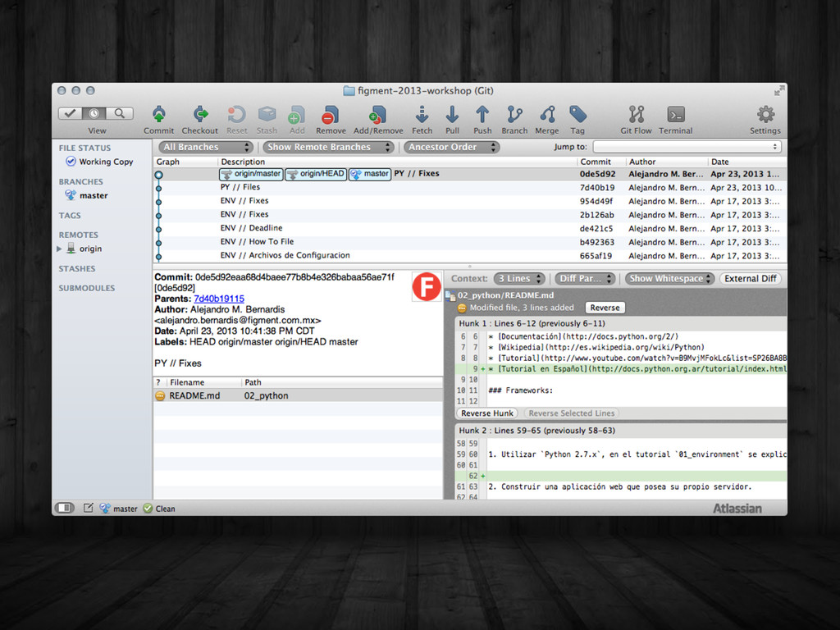This screenshot has width=840, height=630.
Task: Click the External Diff button
Action: 750,279
